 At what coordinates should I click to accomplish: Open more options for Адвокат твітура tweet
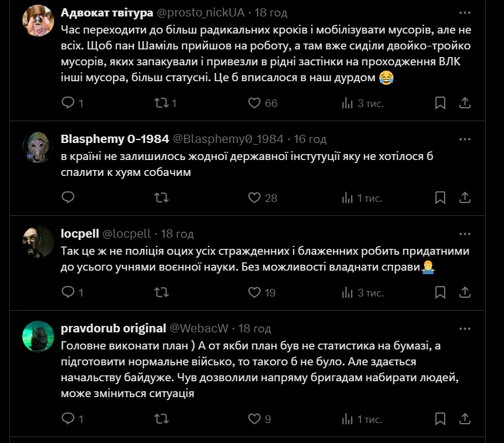coord(465,12)
